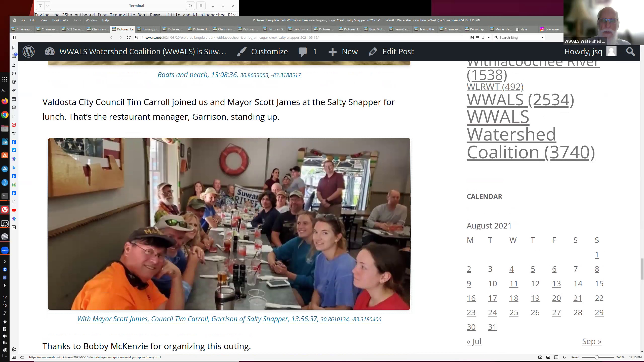Open WWALS (2534) tag link
The width and height of the screenshot is (644, 362).
tap(520, 100)
